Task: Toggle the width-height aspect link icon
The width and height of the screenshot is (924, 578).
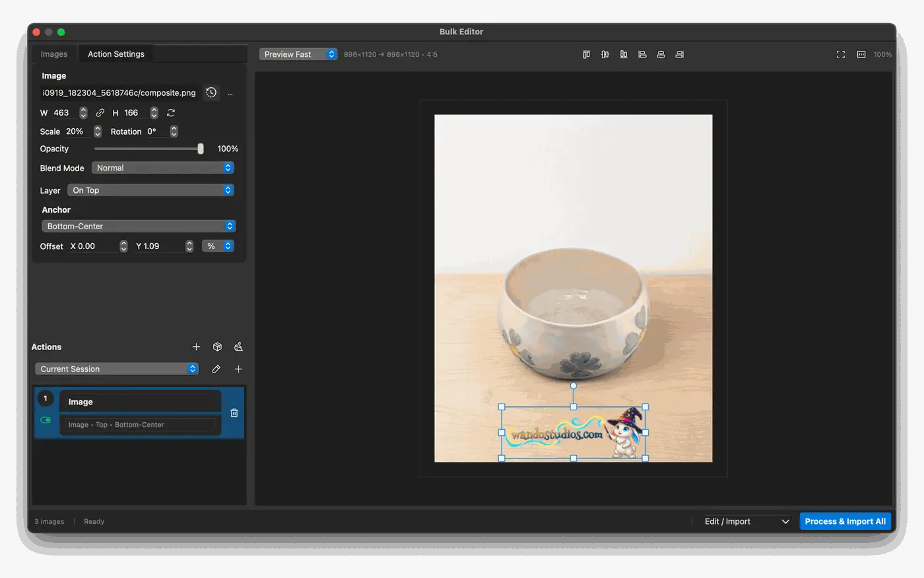Action: click(100, 113)
